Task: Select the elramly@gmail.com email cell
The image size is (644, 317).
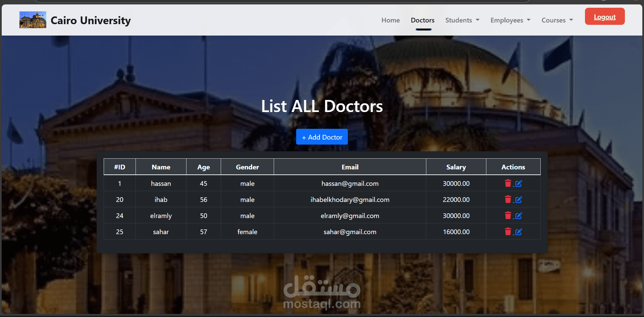Action: point(350,216)
